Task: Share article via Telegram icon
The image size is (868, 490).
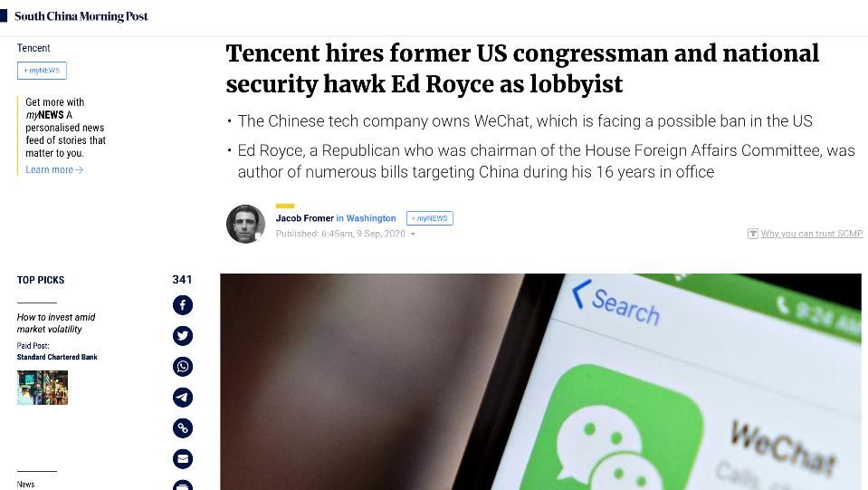Action: coord(183,398)
